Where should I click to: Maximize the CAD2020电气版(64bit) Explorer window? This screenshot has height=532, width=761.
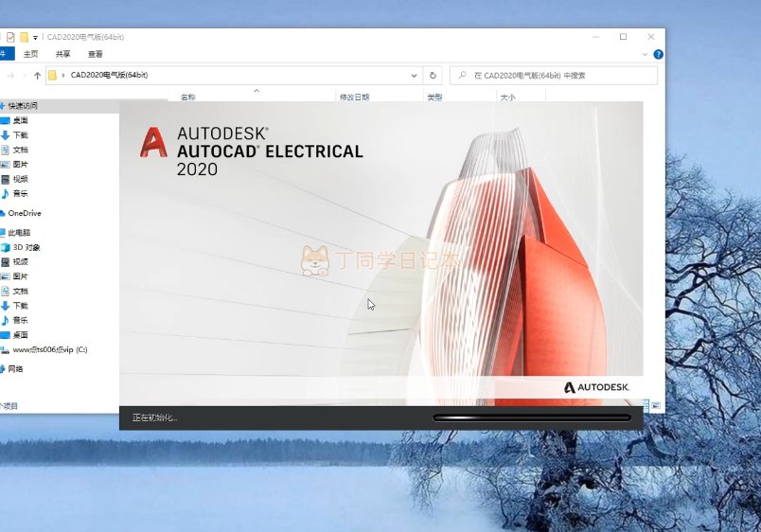click(623, 37)
